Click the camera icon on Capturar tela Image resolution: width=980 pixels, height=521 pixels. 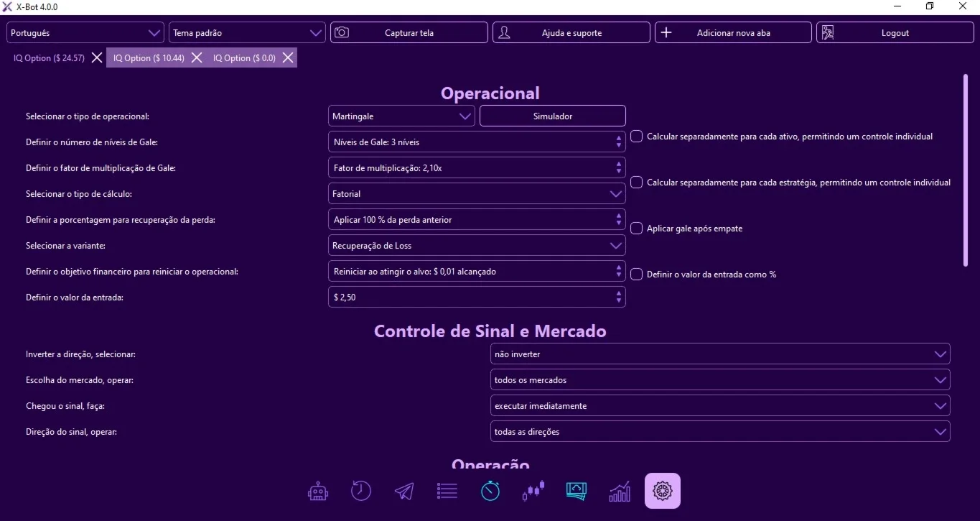tap(342, 32)
